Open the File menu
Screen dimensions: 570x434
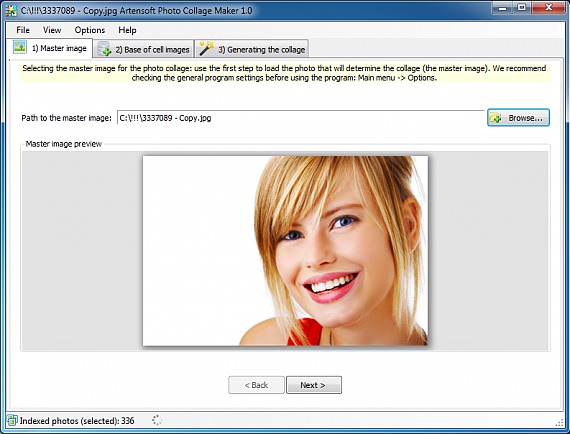point(23,30)
